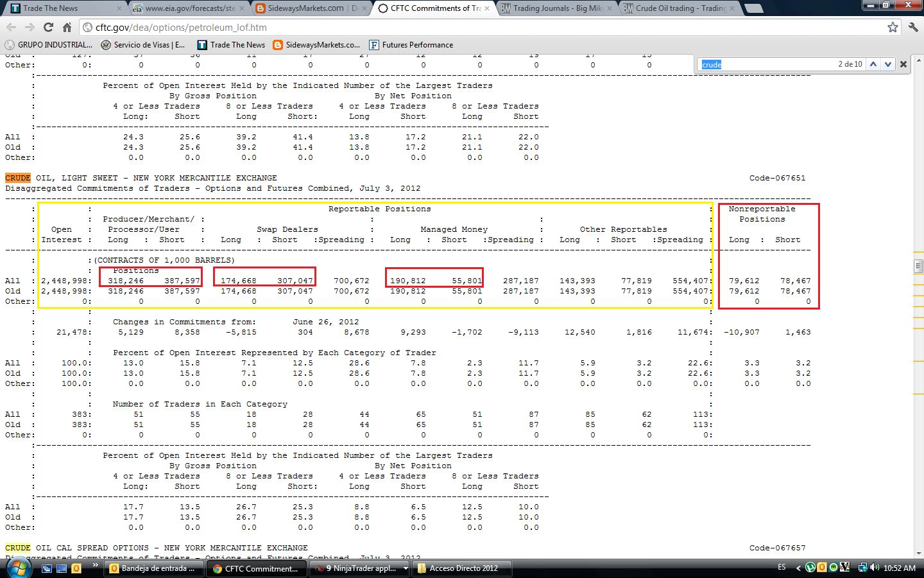Jump to next 'crude' search match
This screenshot has width=924, height=578.
[x=888, y=64]
